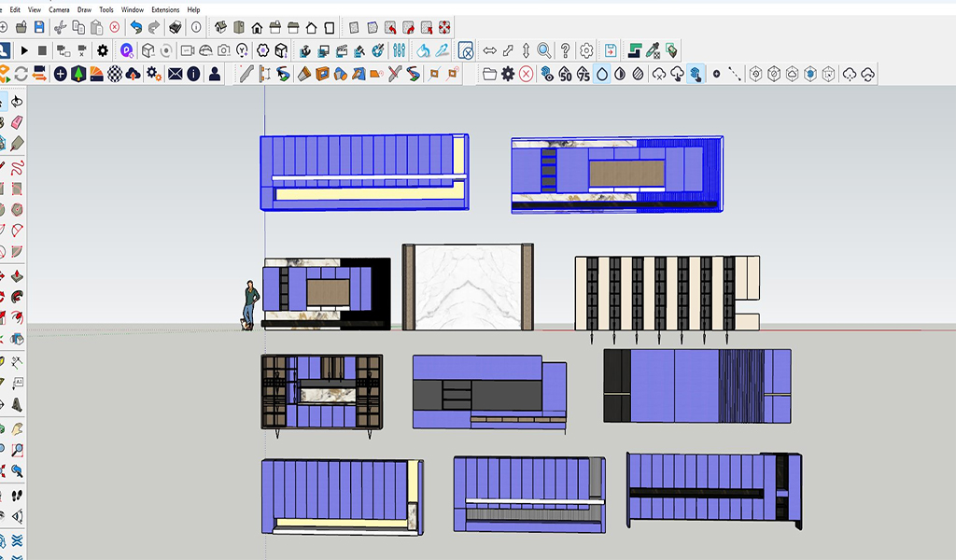Set the 50 percent transparency icon
This screenshot has height=560, width=956.
[x=565, y=74]
